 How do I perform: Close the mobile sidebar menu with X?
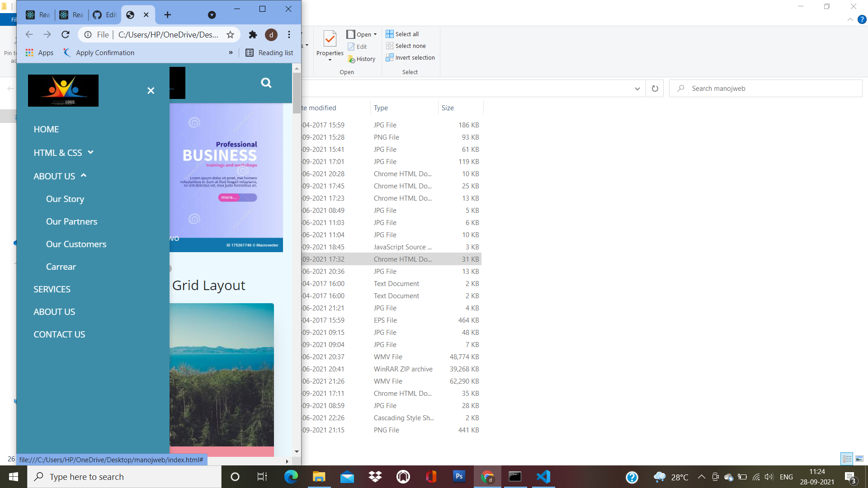(151, 91)
